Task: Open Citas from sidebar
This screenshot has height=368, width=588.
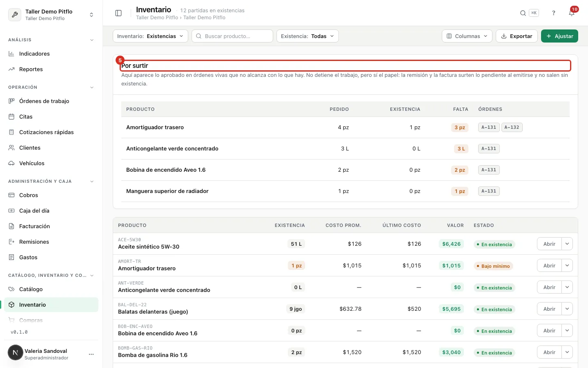Action: point(51,117)
